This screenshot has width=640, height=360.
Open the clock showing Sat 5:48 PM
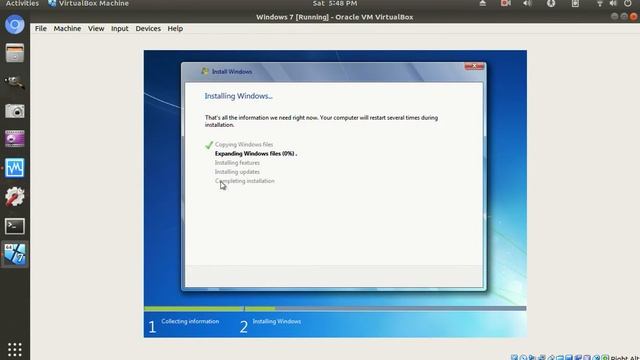pyautogui.click(x=335, y=4)
